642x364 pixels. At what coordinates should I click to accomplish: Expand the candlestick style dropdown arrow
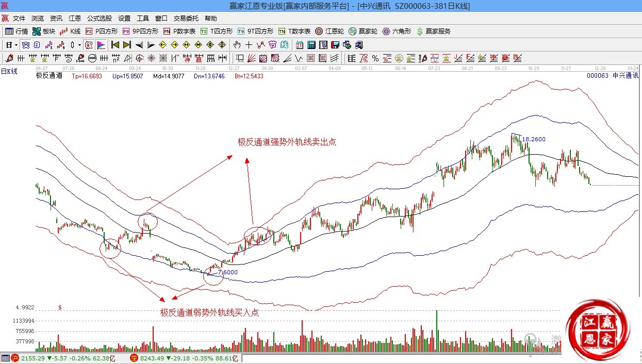[x=79, y=45]
